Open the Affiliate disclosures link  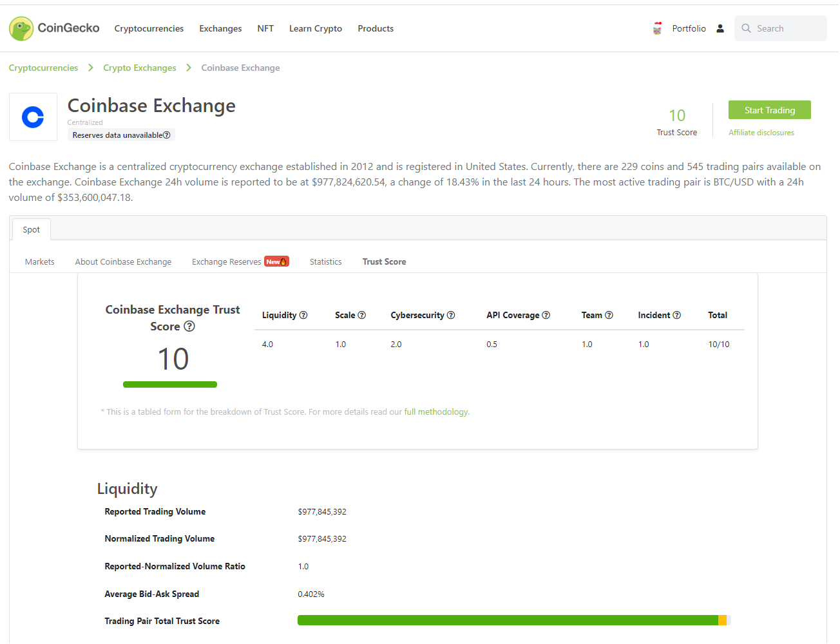point(761,133)
